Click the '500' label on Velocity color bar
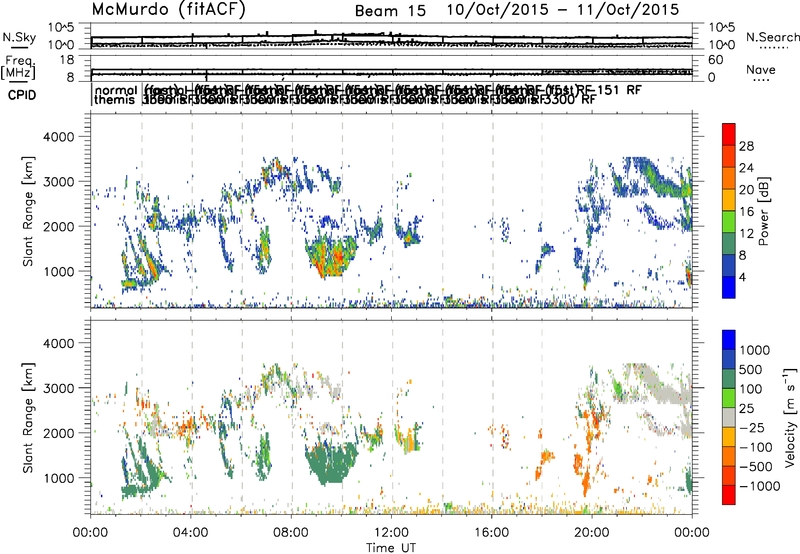The width and height of the screenshot is (800, 554). pos(750,369)
